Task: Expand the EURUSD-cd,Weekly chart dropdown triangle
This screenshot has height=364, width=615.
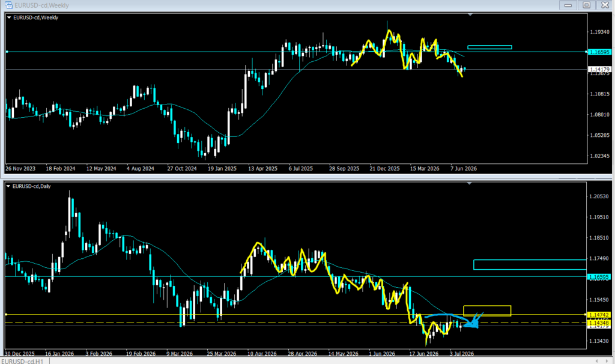Action: pyautogui.click(x=9, y=17)
